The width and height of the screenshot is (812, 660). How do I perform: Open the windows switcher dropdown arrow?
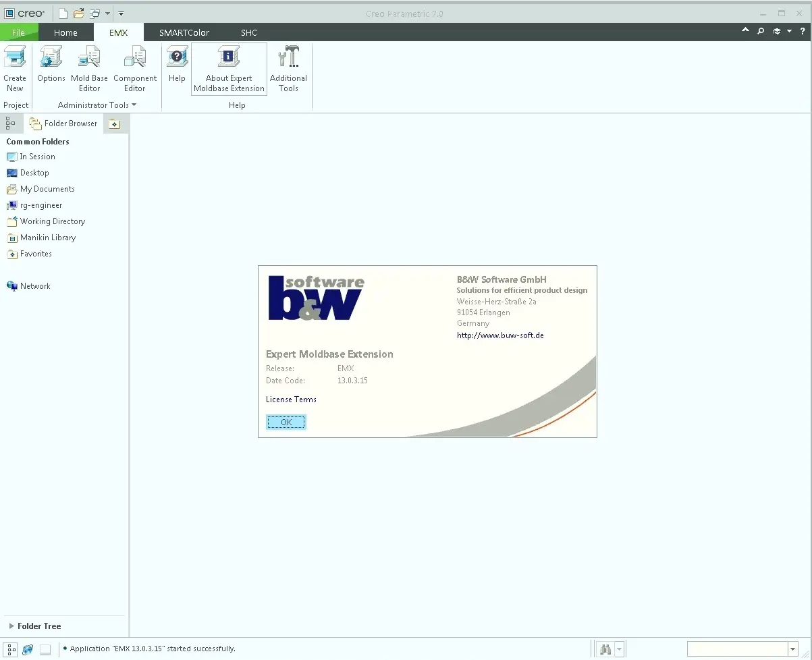click(x=107, y=13)
